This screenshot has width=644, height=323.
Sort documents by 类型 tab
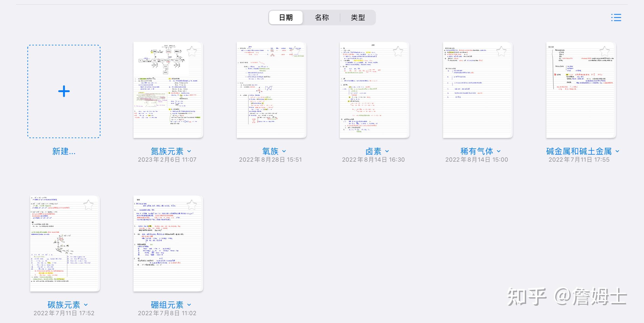pos(358,18)
